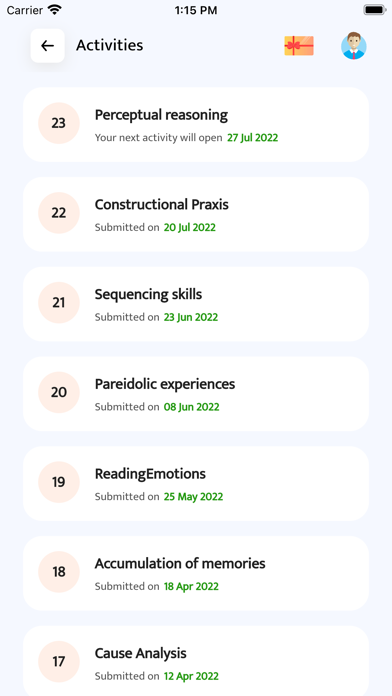392x696 pixels.
Task: Tap the number 20 activity badge
Action: (59, 392)
